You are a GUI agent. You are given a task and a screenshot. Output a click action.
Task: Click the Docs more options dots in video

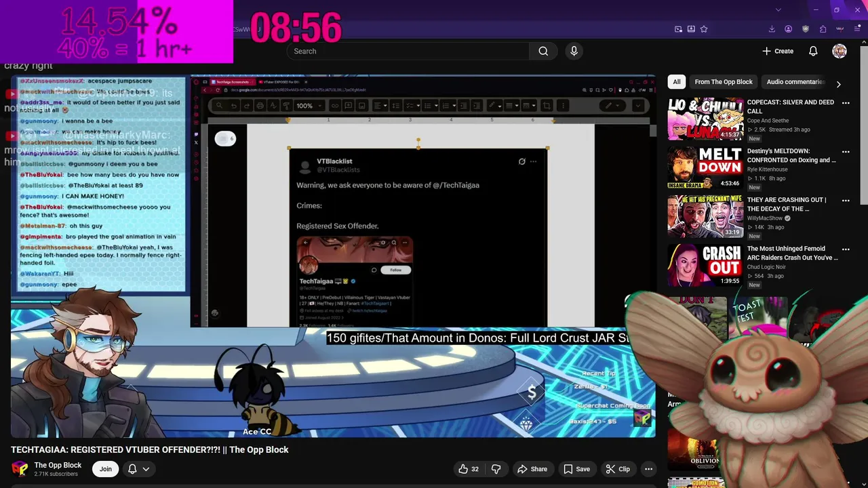click(x=563, y=106)
